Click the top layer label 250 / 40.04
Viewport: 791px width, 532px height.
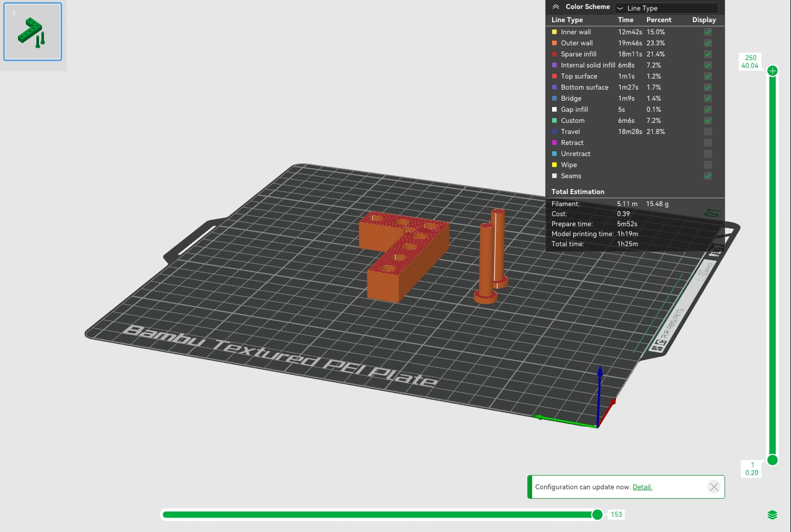coord(750,62)
